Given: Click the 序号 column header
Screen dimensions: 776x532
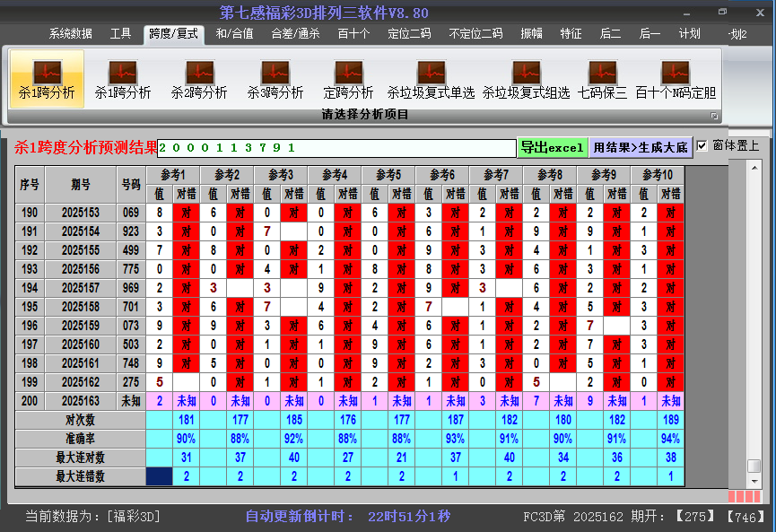Looking at the screenshot, I should 30,185.
